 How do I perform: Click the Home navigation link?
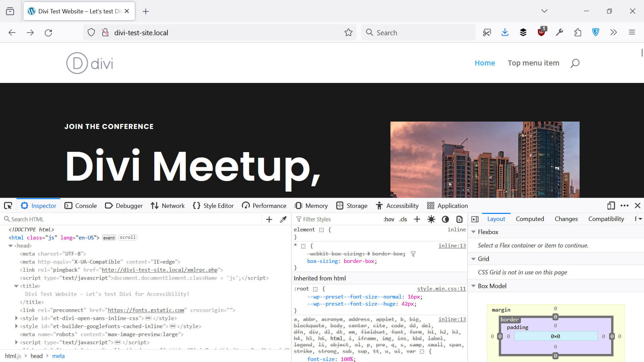click(x=485, y=63)
